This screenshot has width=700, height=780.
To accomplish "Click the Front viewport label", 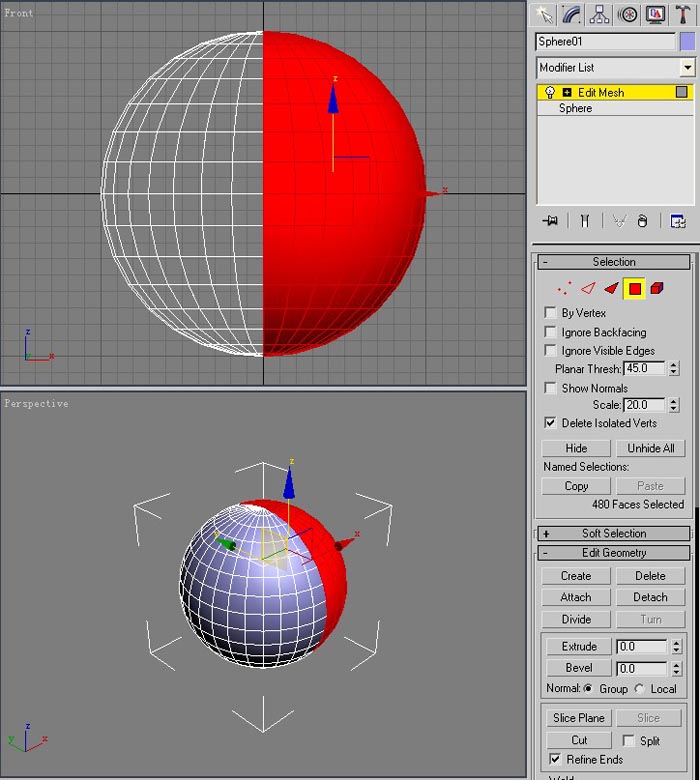I will click(18, 13).
